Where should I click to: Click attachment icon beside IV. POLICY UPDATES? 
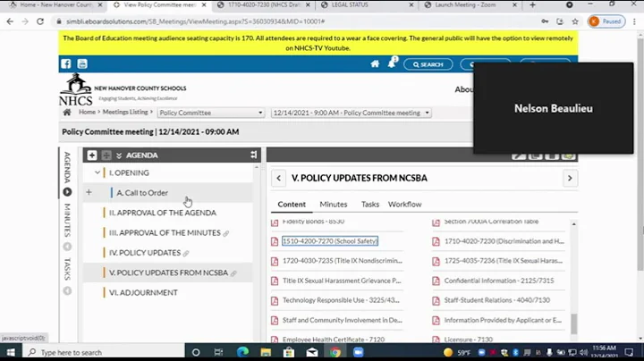(x=186, y=254)
